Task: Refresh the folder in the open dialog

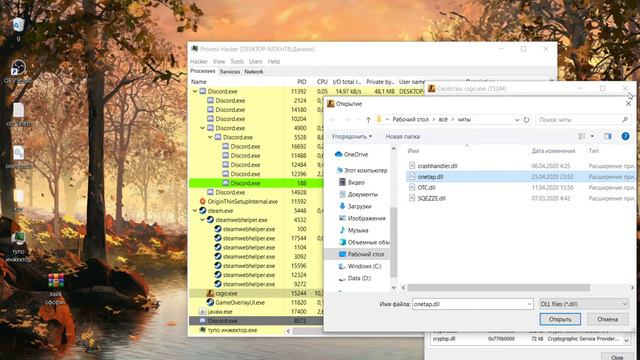Action: pos(527,120)
